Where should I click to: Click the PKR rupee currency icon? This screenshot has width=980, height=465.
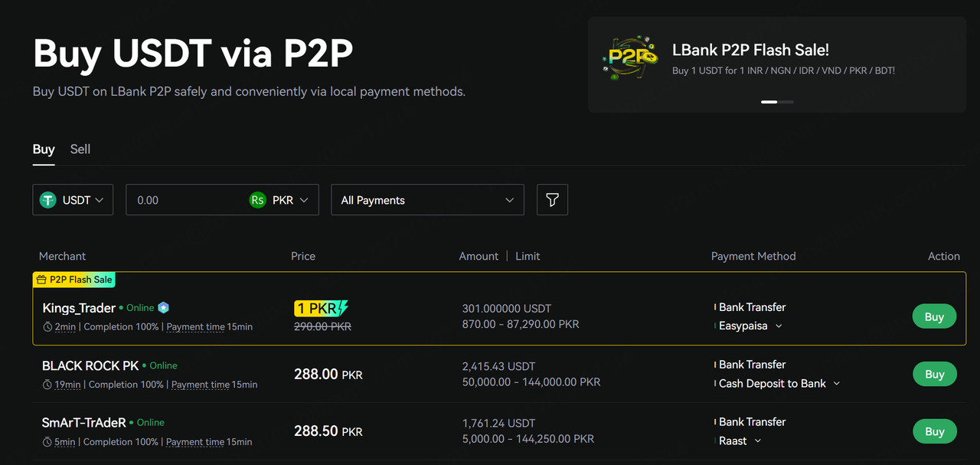pyautogui.click(x=258, y=200)
